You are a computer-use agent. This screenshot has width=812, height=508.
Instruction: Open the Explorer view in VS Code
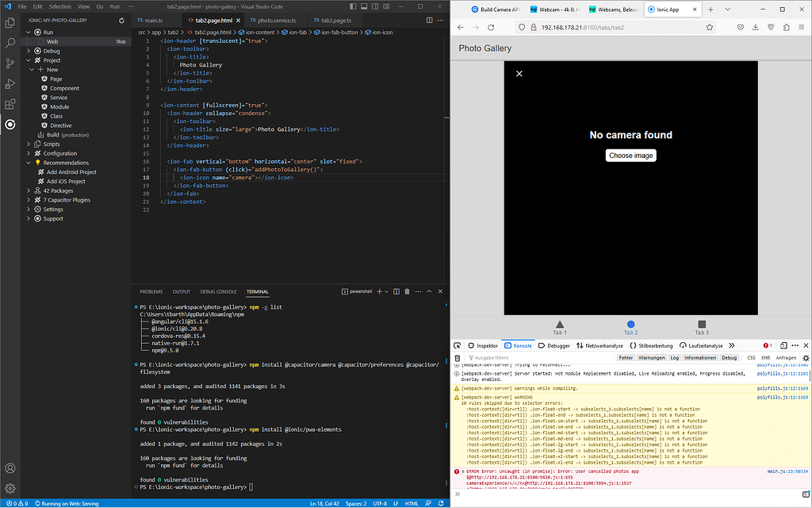pos(10,23)
